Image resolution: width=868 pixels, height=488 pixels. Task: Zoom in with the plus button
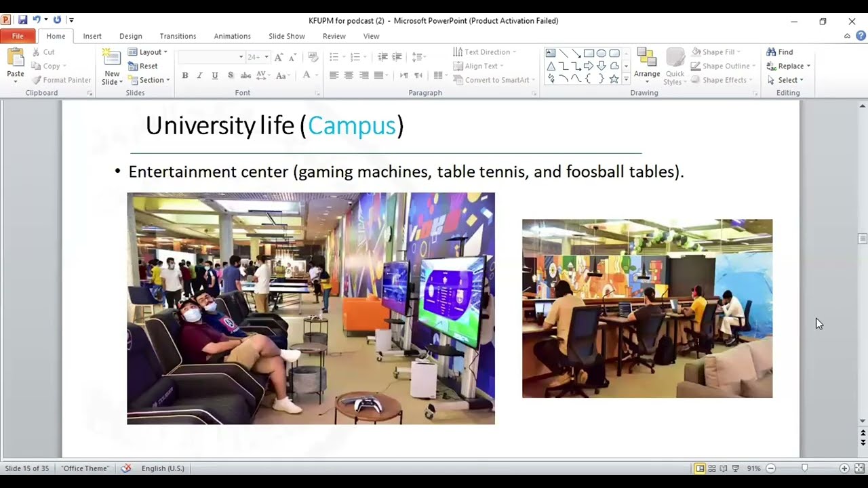tap(844, 468)
